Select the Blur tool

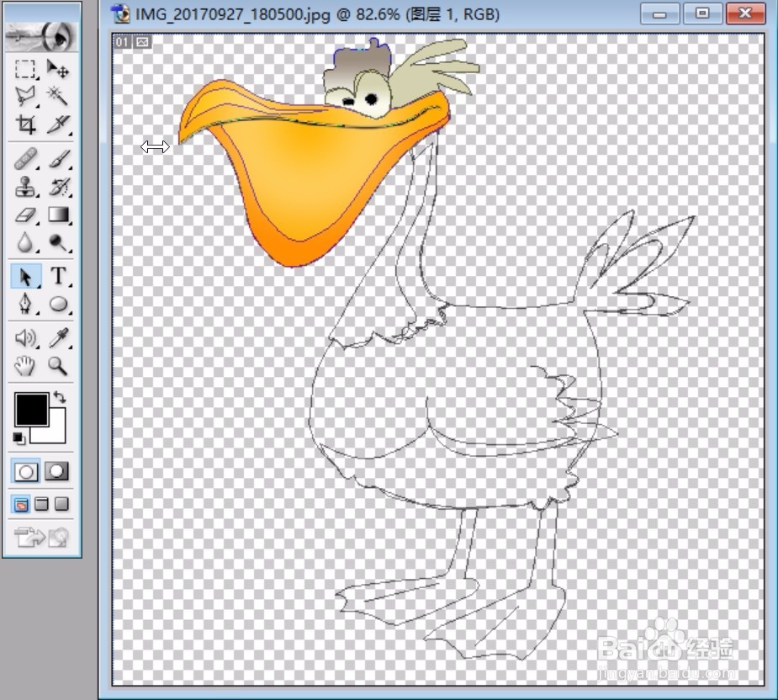25,243
